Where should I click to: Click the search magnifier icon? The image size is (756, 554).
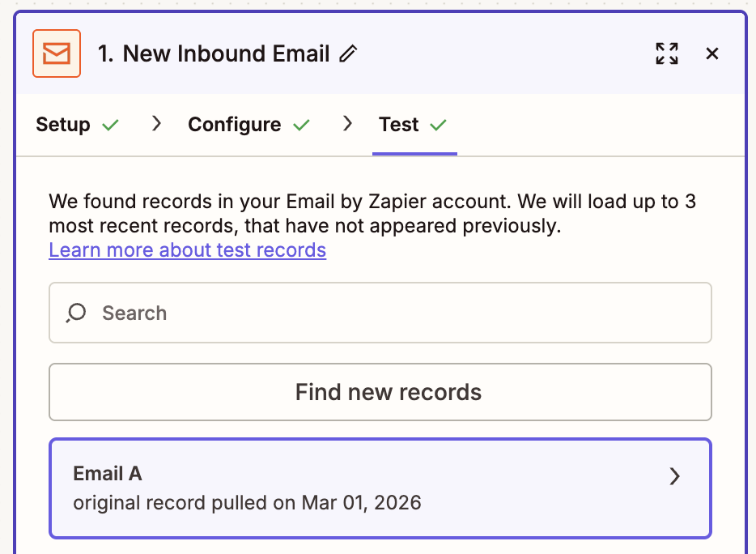pyautogui.click(x=75, y=313)
